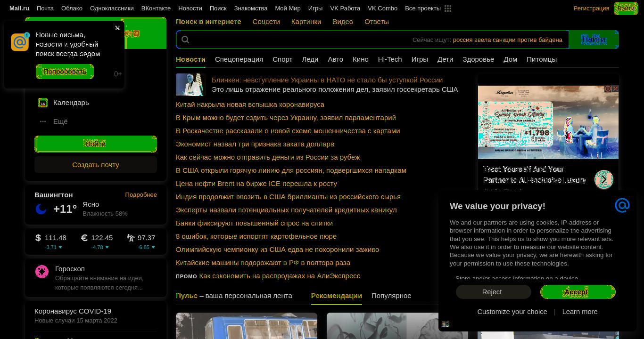
Task: Open the АлиЭкспресс promo link
Action: (x=280, y=276)
